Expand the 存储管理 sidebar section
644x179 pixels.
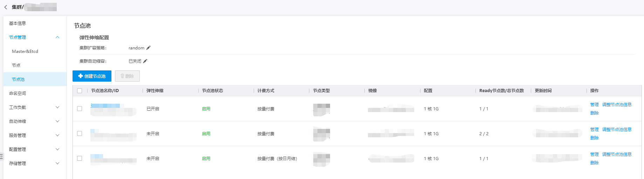pos(57,164)
